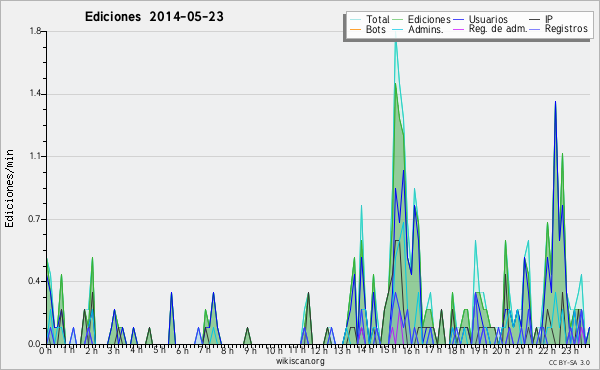
Task: Select the Bots legend entry
Action: point(368,29)
